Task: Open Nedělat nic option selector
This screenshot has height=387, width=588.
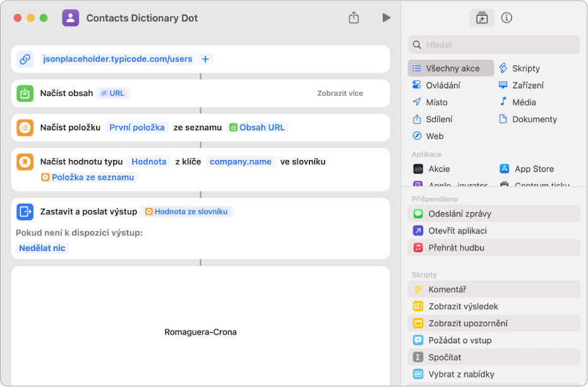Action: [42, 248]
